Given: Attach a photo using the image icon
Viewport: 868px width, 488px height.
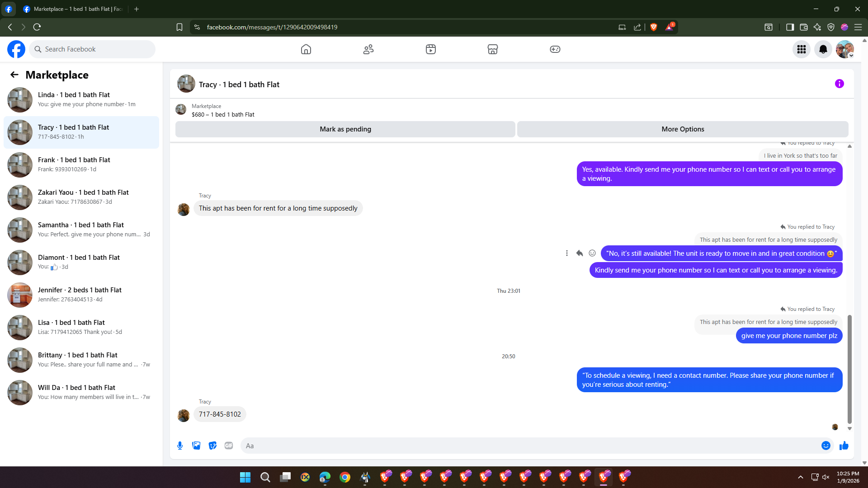Looking at the screenshot, I should point(196,446).
